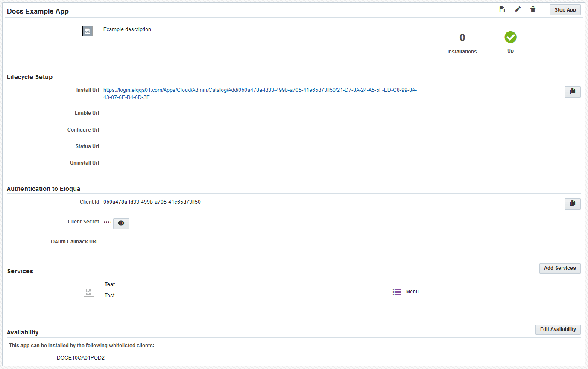Click the Example description text
Viewport: 588px width, 369px height.
127,29
